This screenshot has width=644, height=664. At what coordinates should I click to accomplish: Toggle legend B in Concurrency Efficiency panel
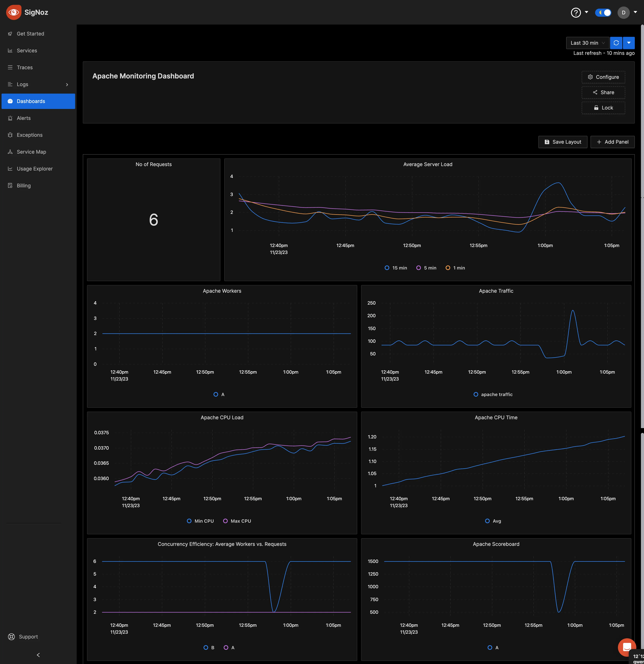(x=209, y=648)
